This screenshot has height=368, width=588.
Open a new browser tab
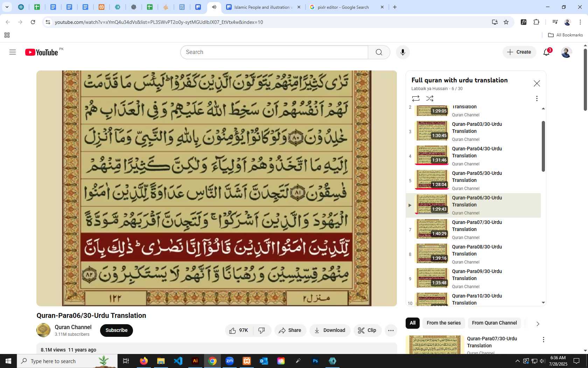click(395, 7)
